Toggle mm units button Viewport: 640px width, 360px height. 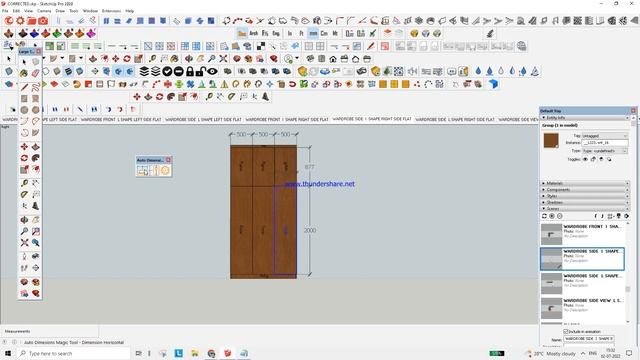313,33
